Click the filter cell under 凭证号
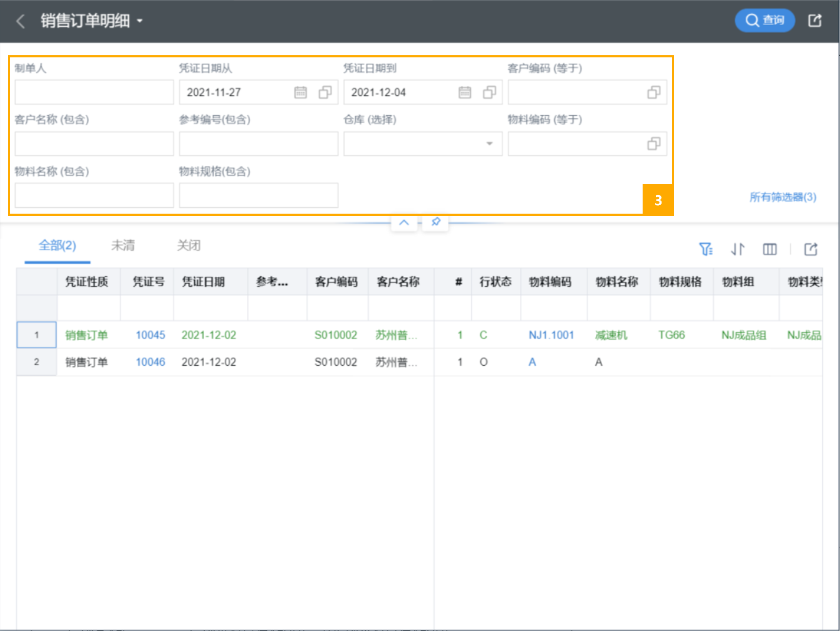Viewport: 840px width, 631px height. [147, 308]
